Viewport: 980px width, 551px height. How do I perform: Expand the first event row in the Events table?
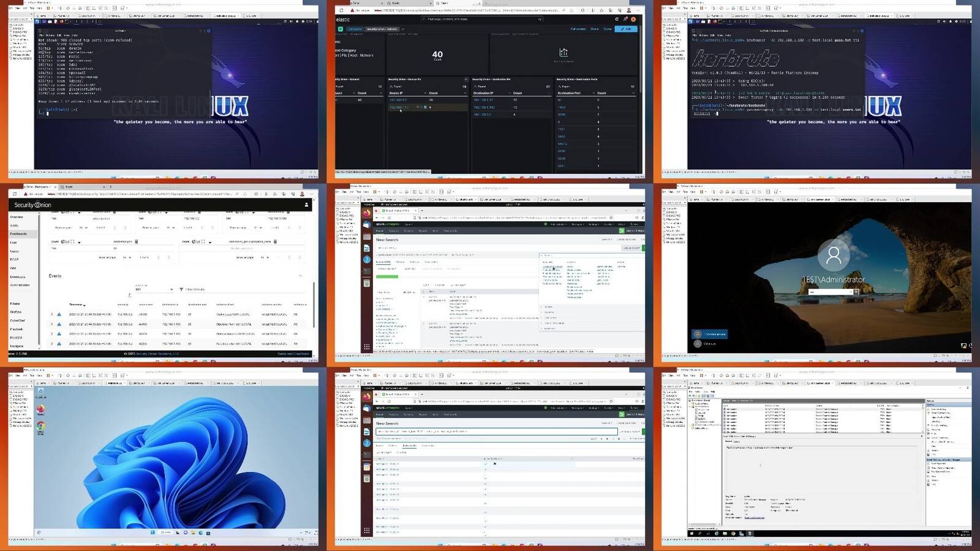click(51, 314)
